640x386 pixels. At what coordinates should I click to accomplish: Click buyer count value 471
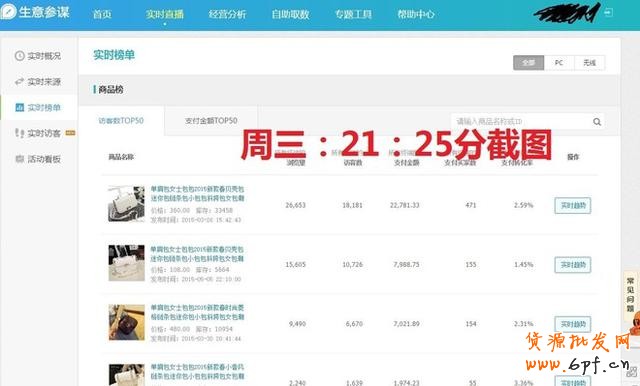(x=471, y=205)
